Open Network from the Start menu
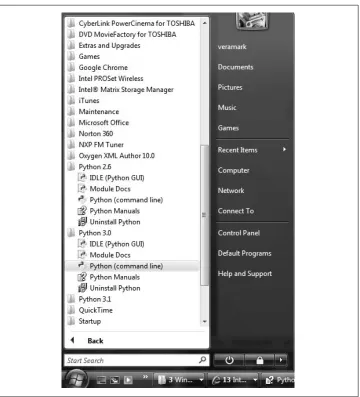The image size is (360, 397). click(x=231, y=191)
